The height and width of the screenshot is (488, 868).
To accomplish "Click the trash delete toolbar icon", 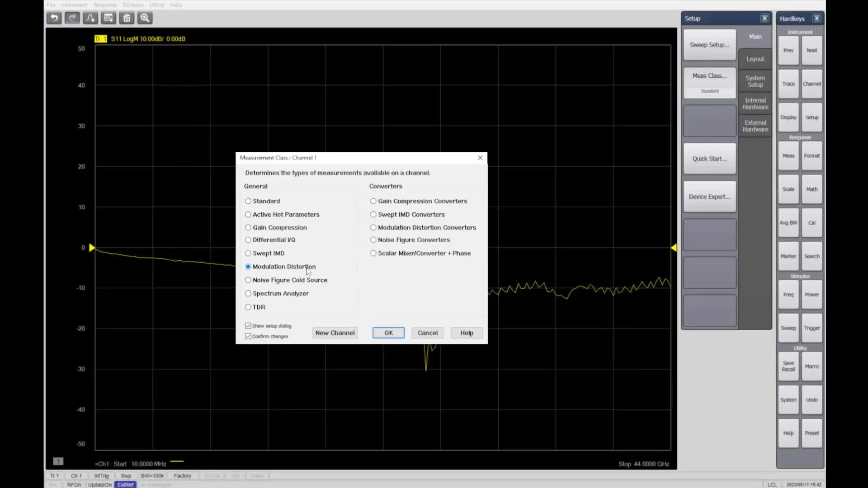I will pyautogui.click(x=127, y=18).
